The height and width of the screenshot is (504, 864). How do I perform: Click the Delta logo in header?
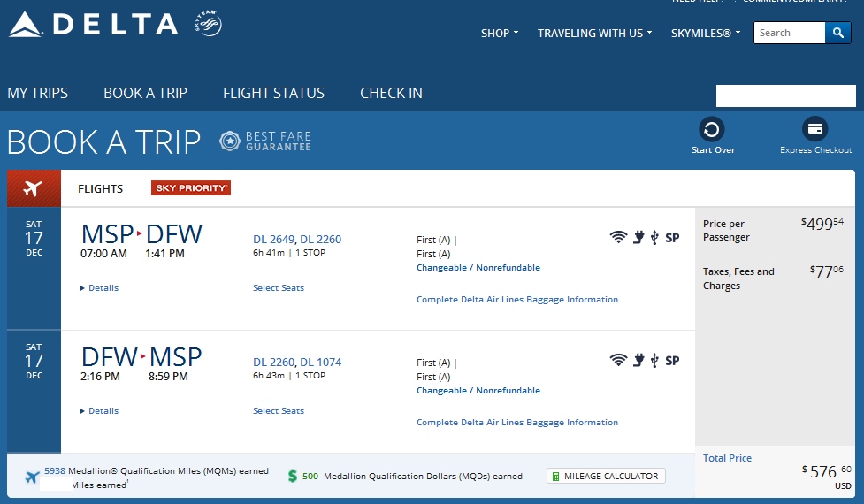[x=94, y=25]
